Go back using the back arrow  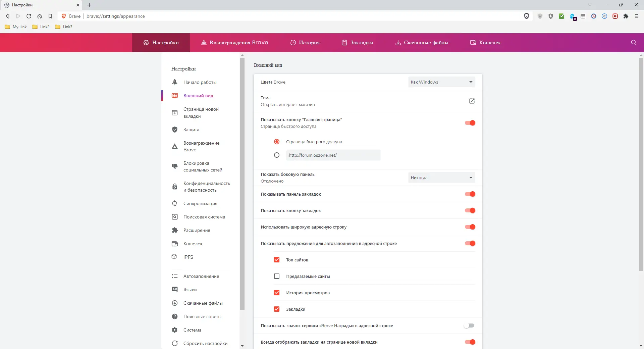(7, 16)
